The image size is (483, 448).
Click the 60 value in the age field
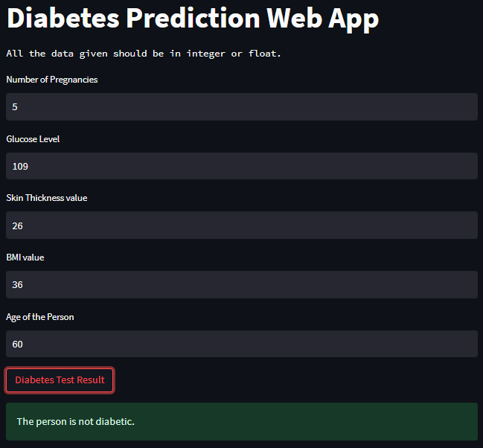coord(17,344)
